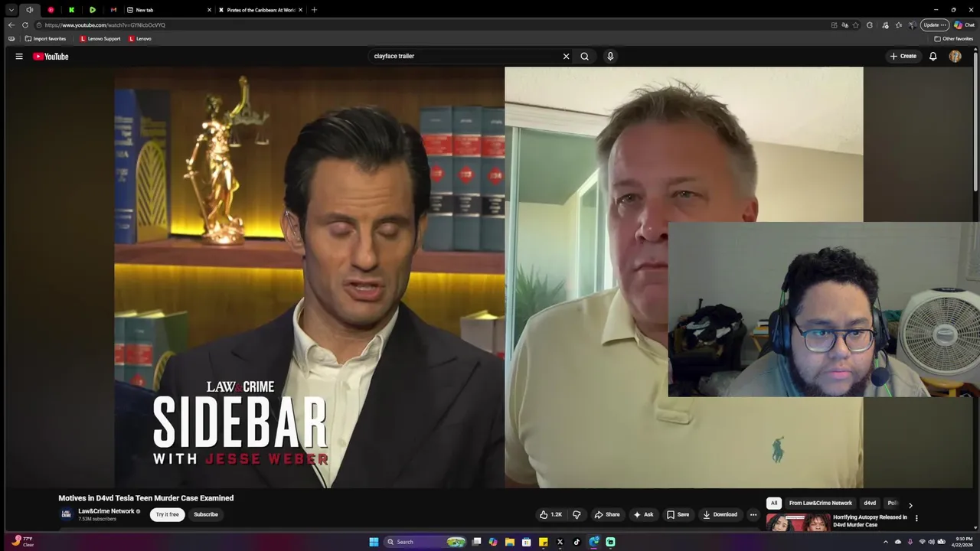Open the split screen toolbar icon

click(834, 24)
